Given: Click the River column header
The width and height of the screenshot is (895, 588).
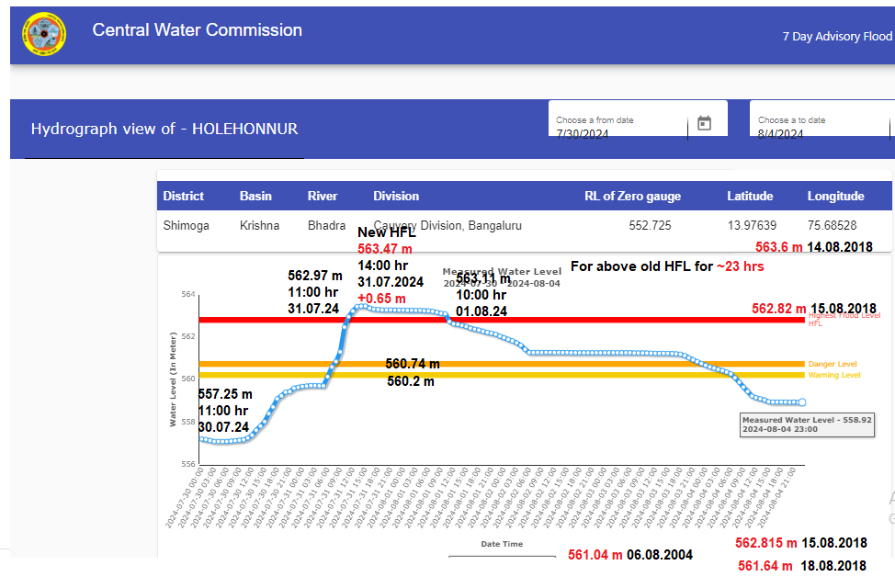Looking at the screenshot, I should pyautogui.click(x=323, y=196).
